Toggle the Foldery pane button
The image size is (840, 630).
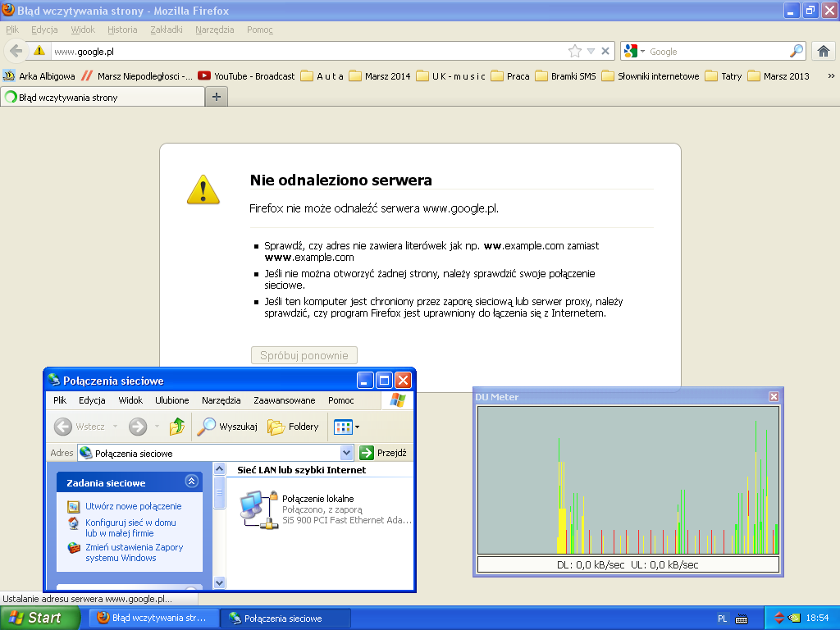(294, 427)
